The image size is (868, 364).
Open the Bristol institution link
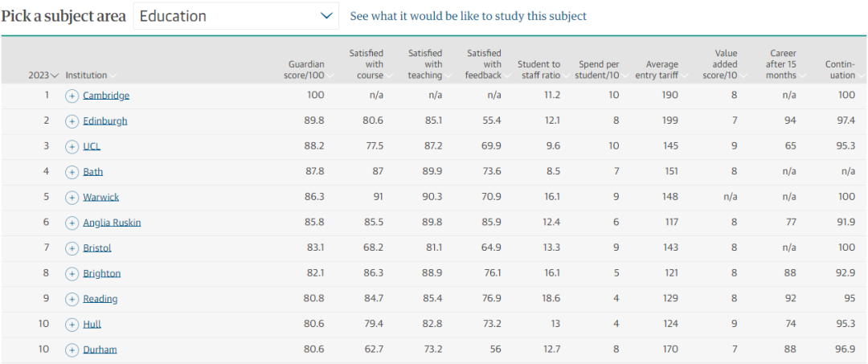tap(96, 248)
